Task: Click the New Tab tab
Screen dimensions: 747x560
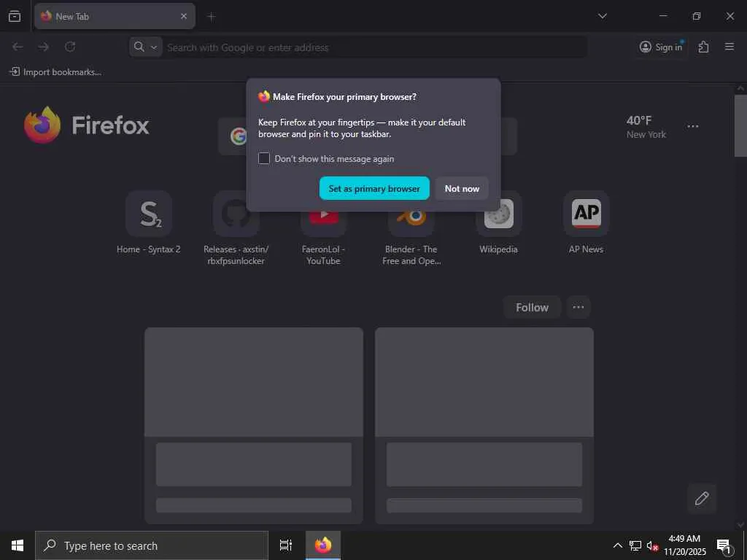Action: tap(115, 16)
